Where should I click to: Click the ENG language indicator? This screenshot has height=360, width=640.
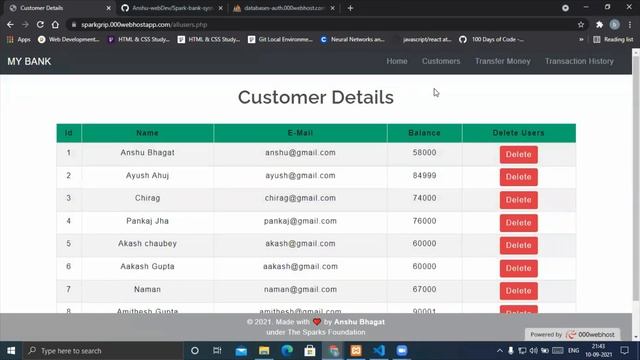click(573, 351)
